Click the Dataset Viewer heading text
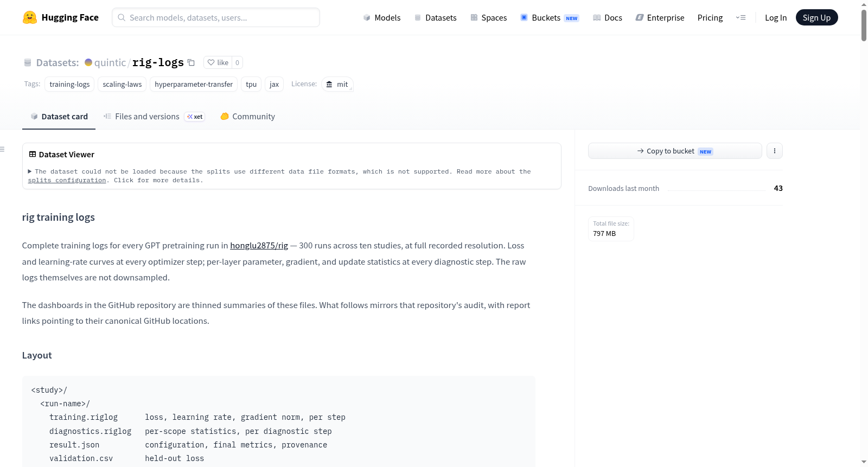The width and height of the screenshot is (868, 467). [67, 155]
